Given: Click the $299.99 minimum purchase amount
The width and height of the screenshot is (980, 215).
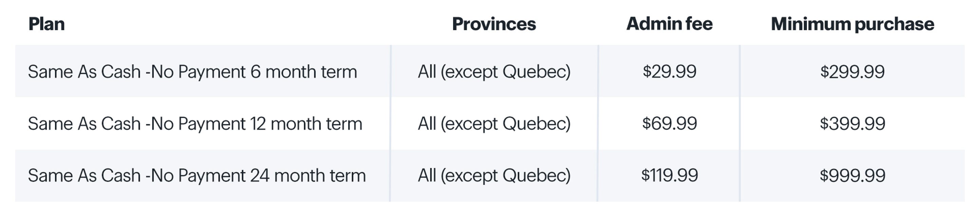Looking at the screenshot, I should 852,72.
